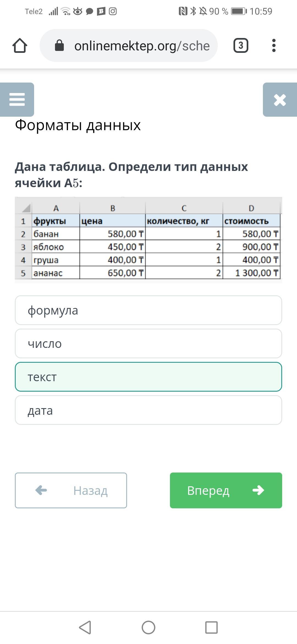Tap the Android recent apps square
Screen dimensions: 297x644
[211, 627]
